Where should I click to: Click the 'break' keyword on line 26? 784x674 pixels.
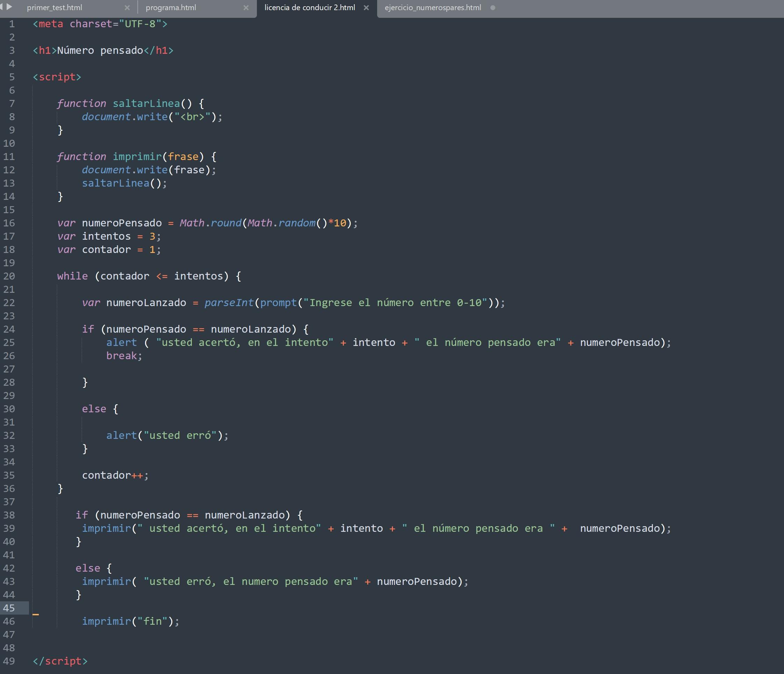point(121,356)
